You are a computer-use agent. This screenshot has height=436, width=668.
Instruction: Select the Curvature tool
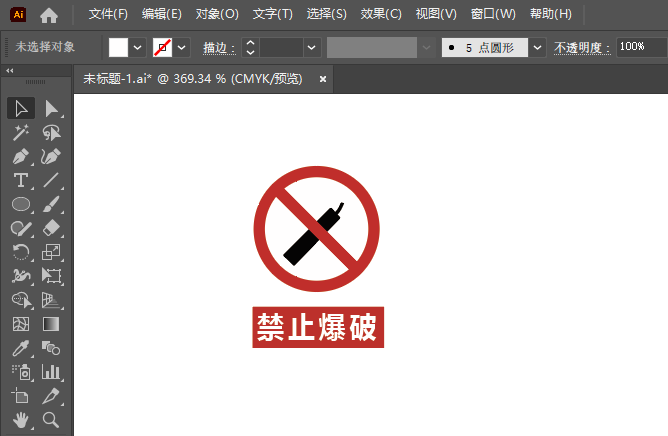[x=52, y=156]
